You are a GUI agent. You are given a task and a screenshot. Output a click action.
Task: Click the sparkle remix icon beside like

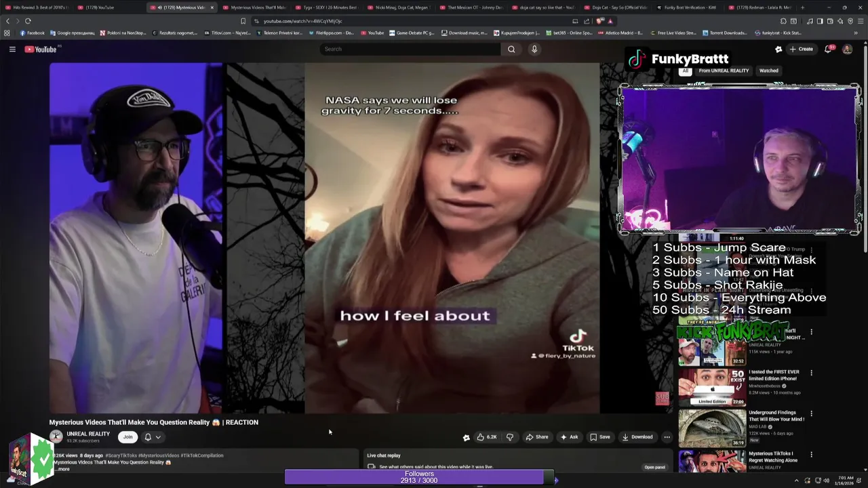(x=466, y=438)
